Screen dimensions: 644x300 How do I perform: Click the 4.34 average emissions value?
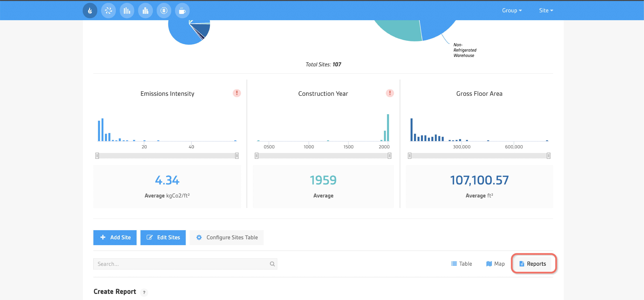point(167,180)
